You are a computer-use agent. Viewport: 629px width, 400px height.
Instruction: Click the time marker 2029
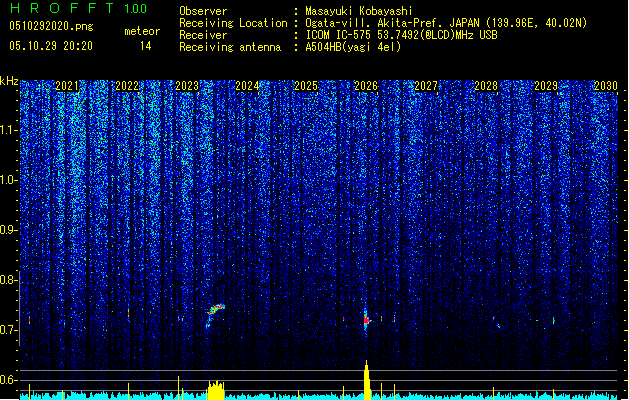tap(546, 86)
